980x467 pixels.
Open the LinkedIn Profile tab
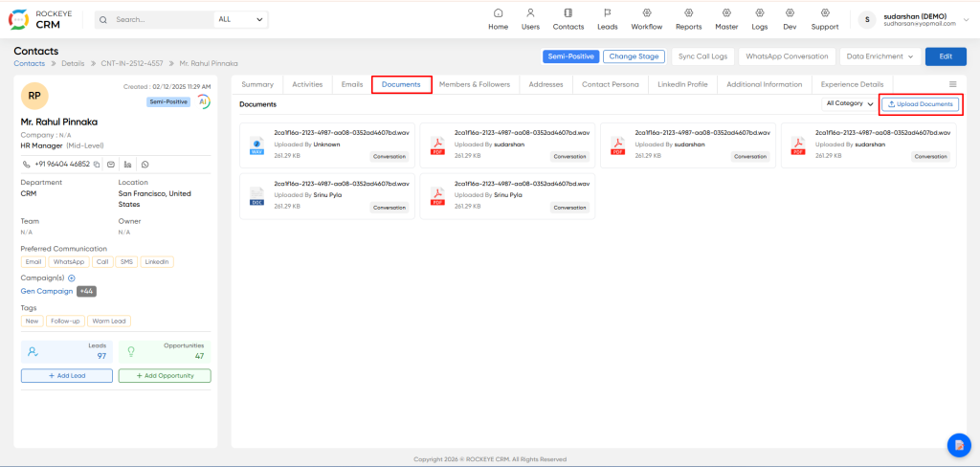682,84
